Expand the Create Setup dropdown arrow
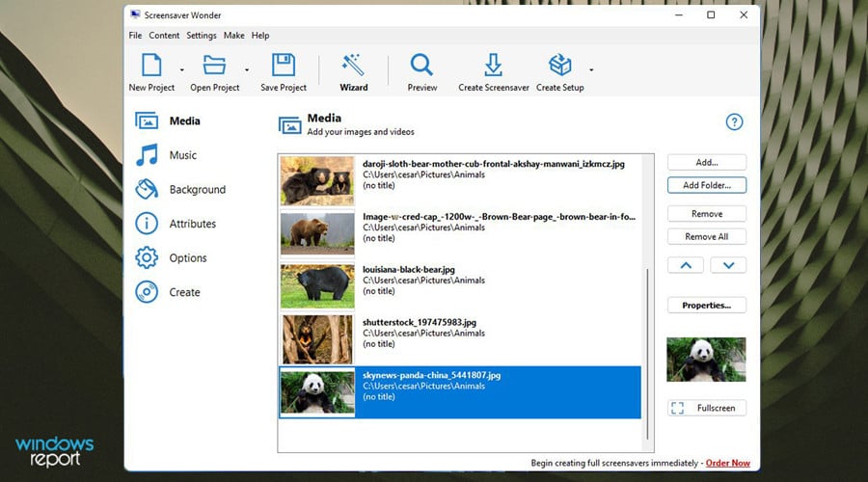The width and height of the screenshot is (868, 482). click(591, 70)
